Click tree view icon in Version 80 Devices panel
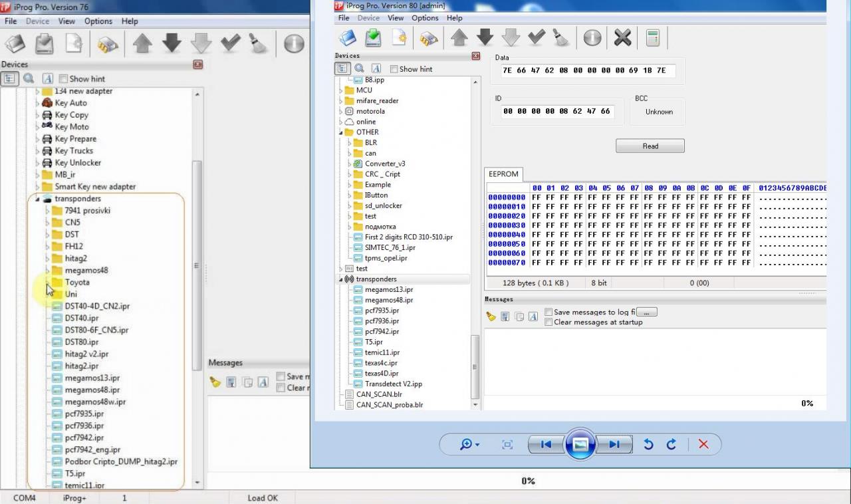The image size is (851, 504). tap(342, 68)
